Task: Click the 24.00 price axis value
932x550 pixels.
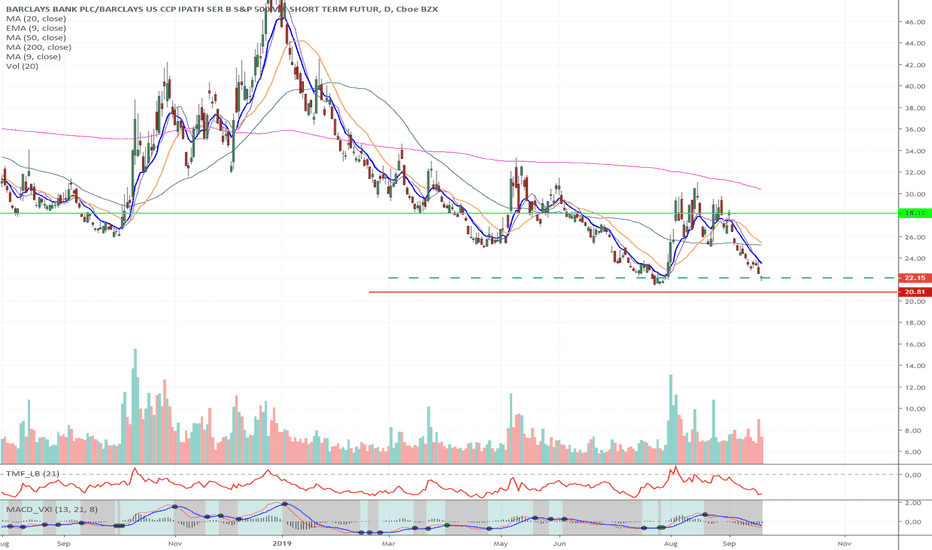Action: coord(915,258)
